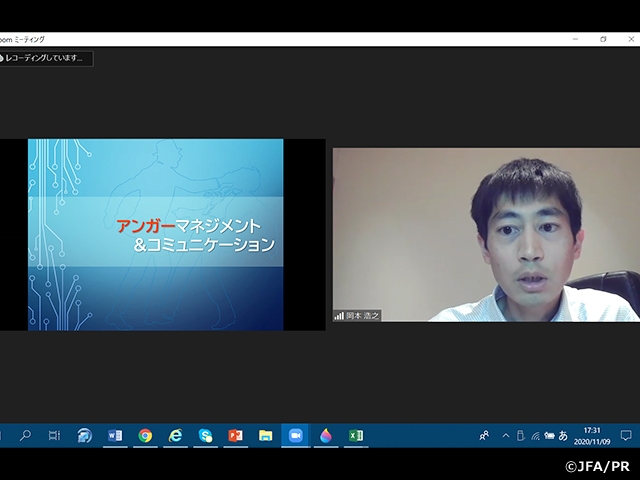
Task: Toggle the Japanese IME input mode
Action: click(x=563, y=436)
